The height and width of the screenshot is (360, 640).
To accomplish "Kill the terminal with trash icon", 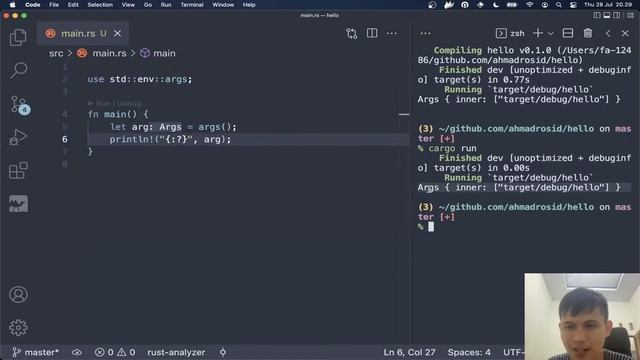I will pyautogui.click(x=588, y=33).
